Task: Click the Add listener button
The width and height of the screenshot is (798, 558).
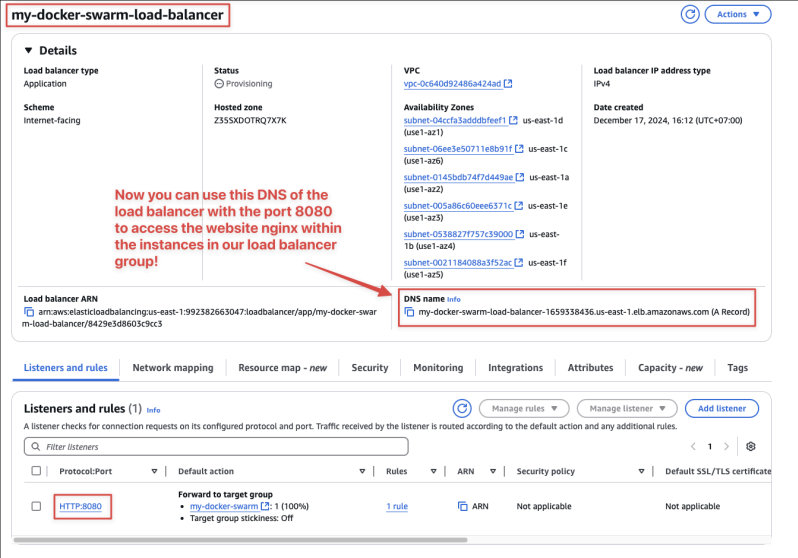Action: (722, 408)
